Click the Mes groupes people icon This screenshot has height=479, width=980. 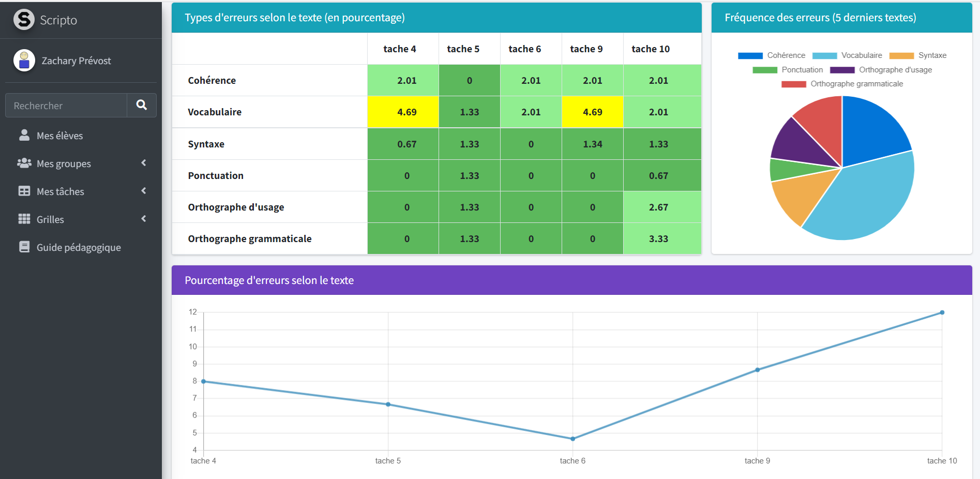(24, 163)
